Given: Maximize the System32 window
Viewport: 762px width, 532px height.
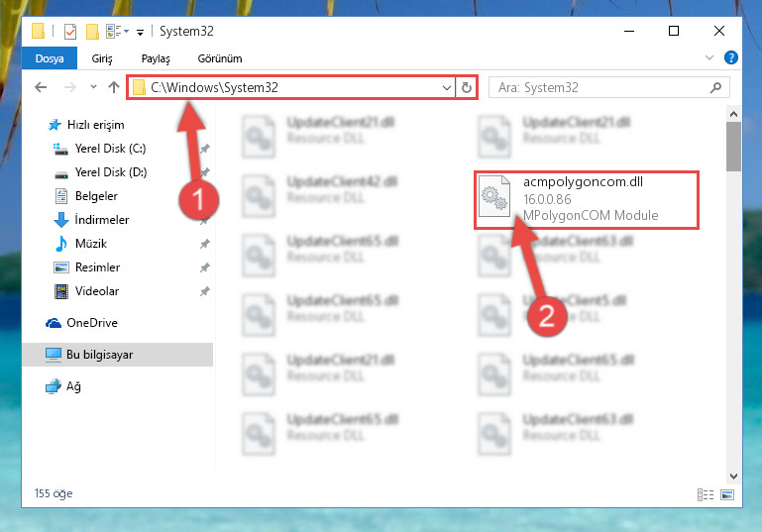Looking at the screenshot, I should point(674,31).
